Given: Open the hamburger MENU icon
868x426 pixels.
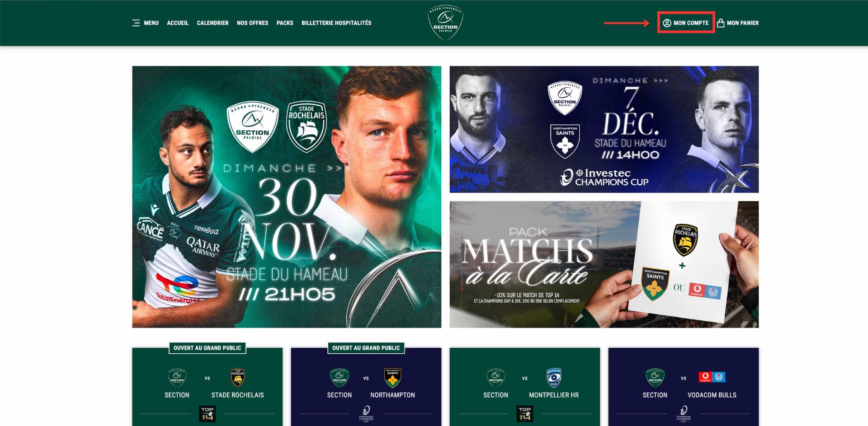Looking at the screenshot, I should 136,23.
